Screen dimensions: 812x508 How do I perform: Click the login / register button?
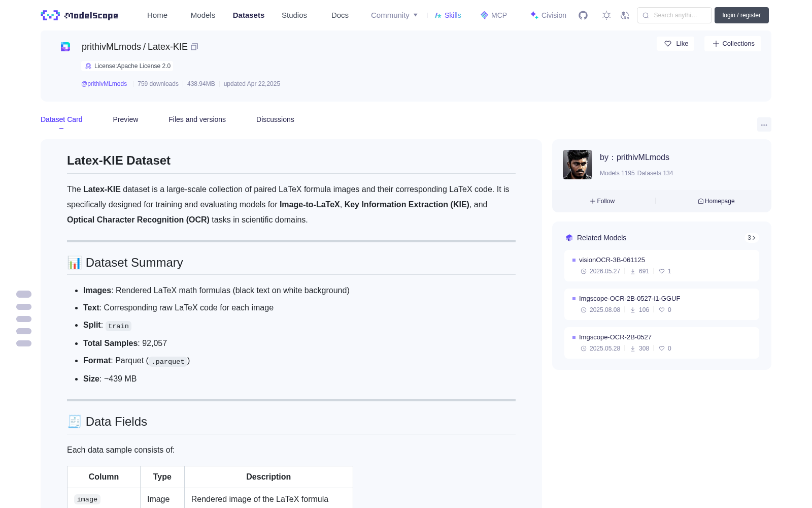tap(741, 15)
